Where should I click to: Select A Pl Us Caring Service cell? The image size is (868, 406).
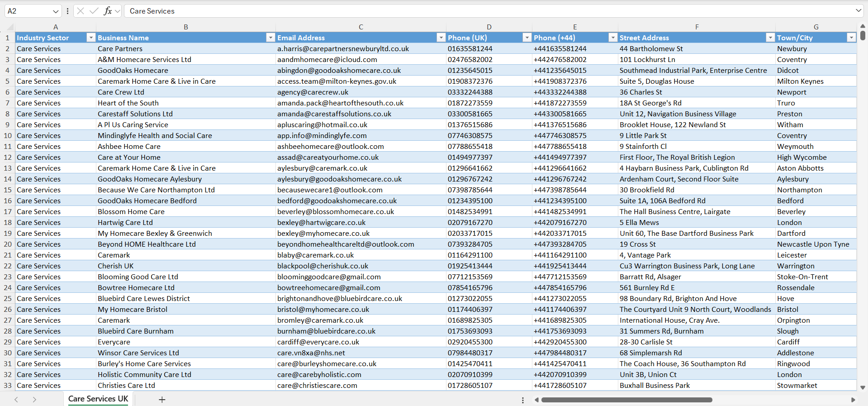coord(185,124)
